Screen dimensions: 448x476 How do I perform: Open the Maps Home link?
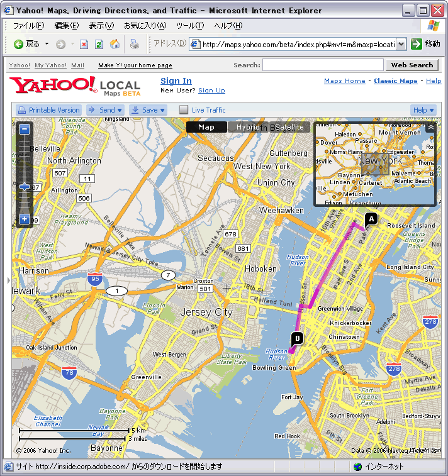tap(345, 80)
